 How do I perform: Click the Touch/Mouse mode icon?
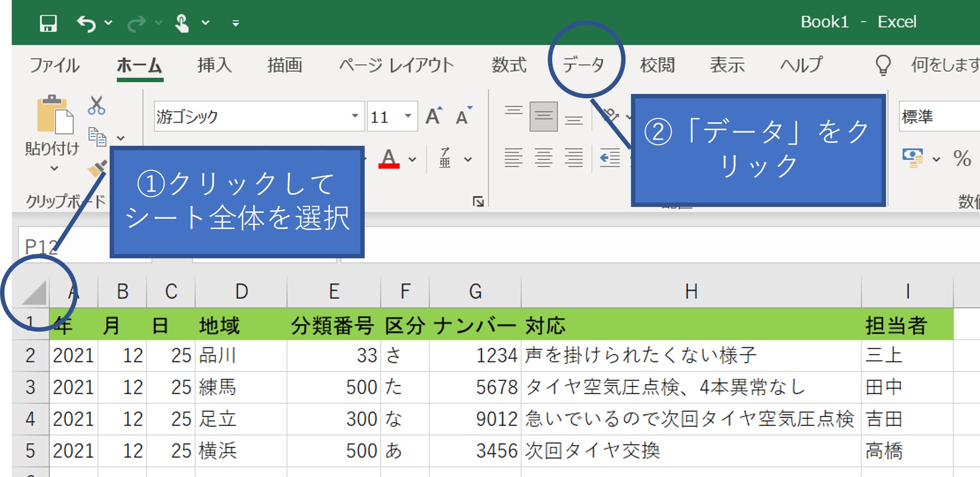182,23
